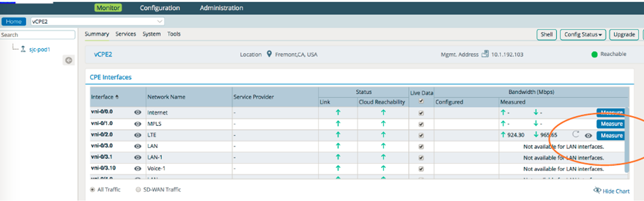Viewport: 644px width, 201px height.
Task: Click the Cloud Reachability arrow for LTE
Action: tap(383, 135)
